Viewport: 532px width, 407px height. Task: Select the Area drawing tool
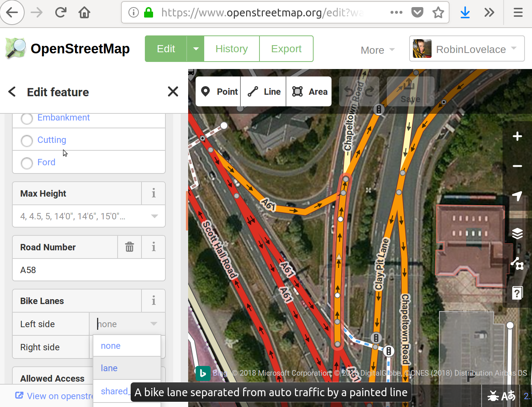pos(309,92)
